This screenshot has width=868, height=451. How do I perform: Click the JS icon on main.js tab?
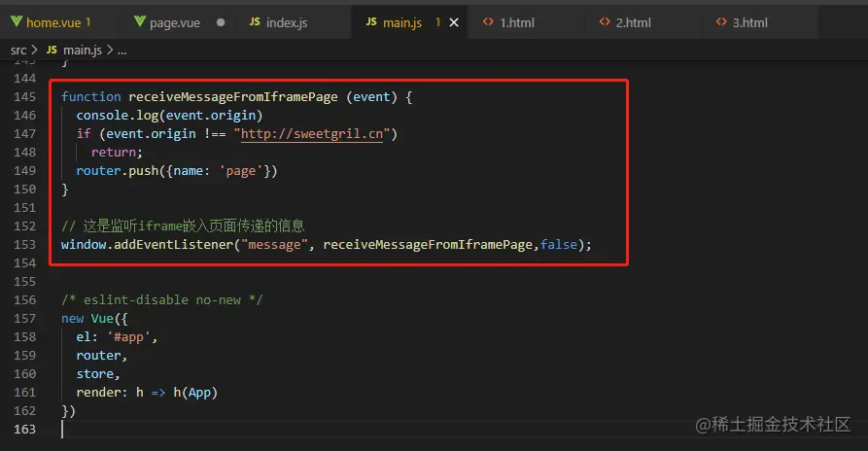click(371, 21)
